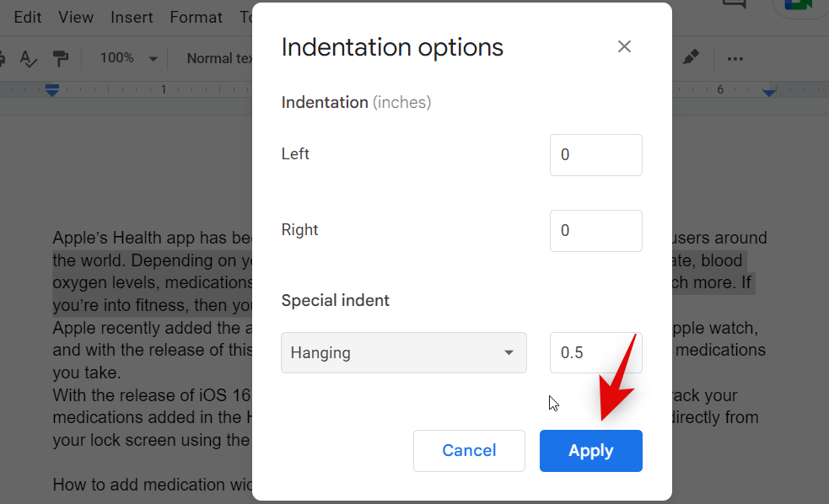Viewport: 829px width, 504px height.
Task: Click the Right indentation input field
Action: pos(595,231)
